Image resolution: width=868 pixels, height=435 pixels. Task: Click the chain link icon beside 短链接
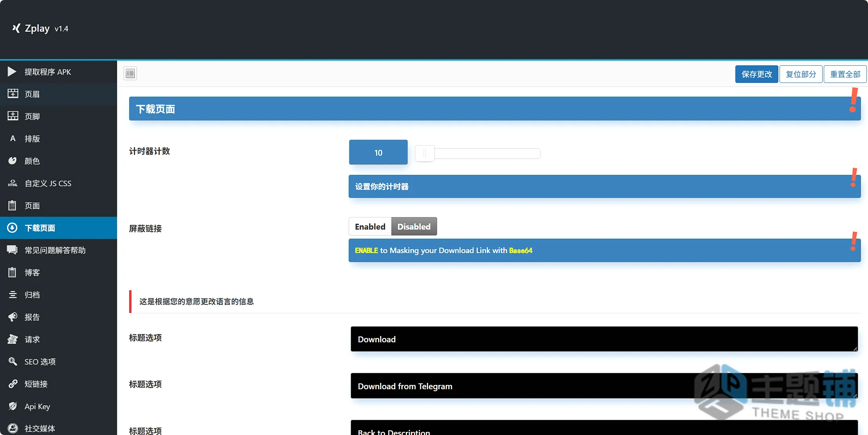[x=13, y=384]
